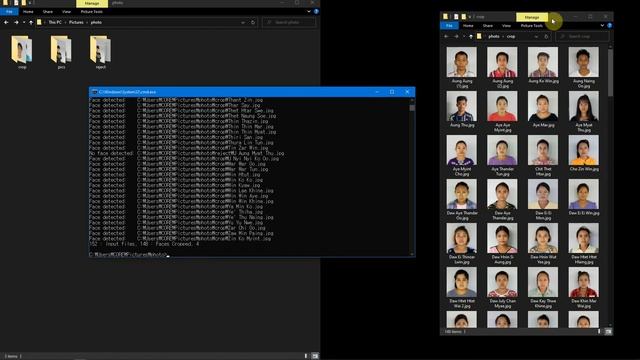
Task: Open Picture Tools tab in crop window
Action: 532,25
